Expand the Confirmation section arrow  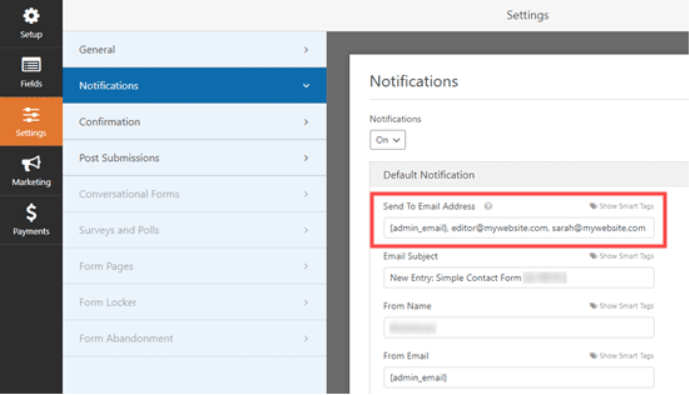tap(306, 122)
